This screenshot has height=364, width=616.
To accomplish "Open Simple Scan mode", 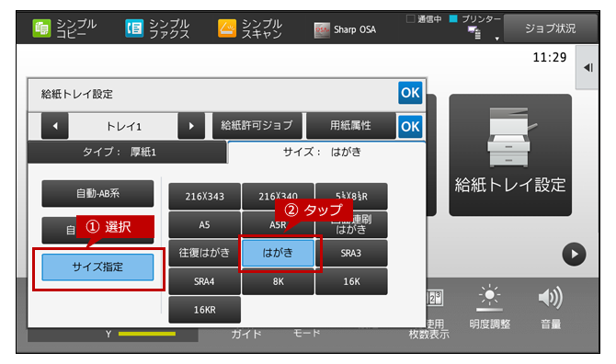I will [250, 28].
